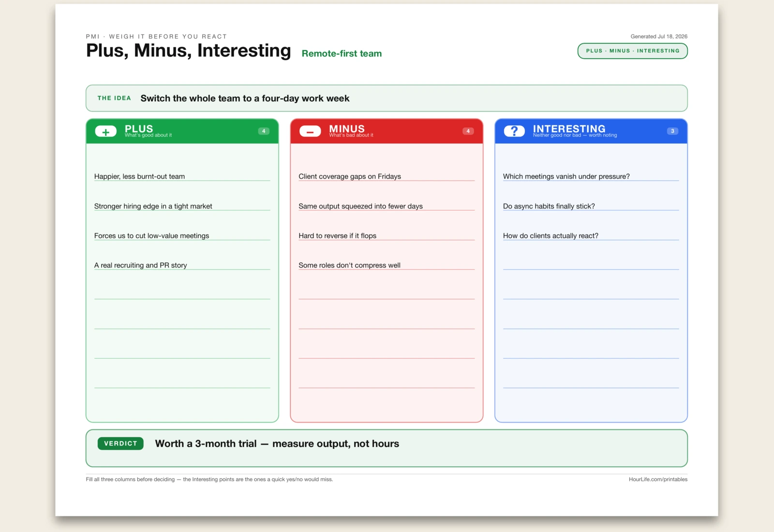Click the PLUS column count badge 4
This screenshot has height=532, width=774.
pyautogui.click(x=264, y=131)
